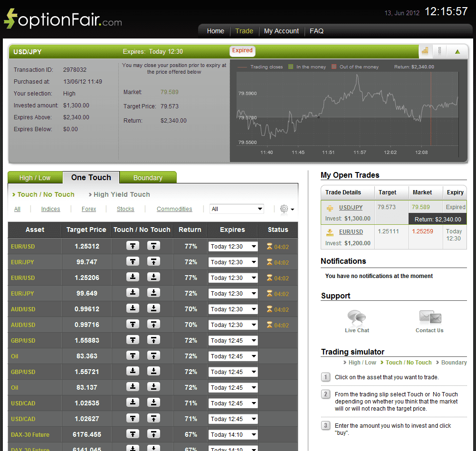Image resolution: width=476 pixels, height=451 pixels.
Task: Filter assets by Commodities link
Action: tap(174, 209)
